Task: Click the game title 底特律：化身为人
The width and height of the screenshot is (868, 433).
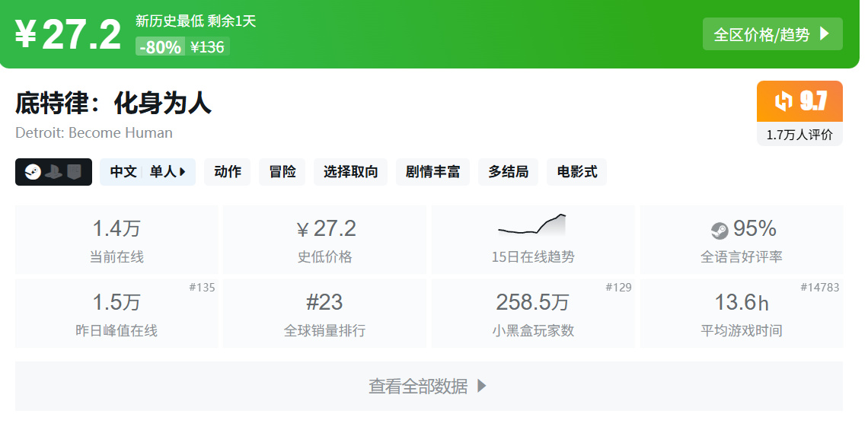Action: (x=113, y=103)
